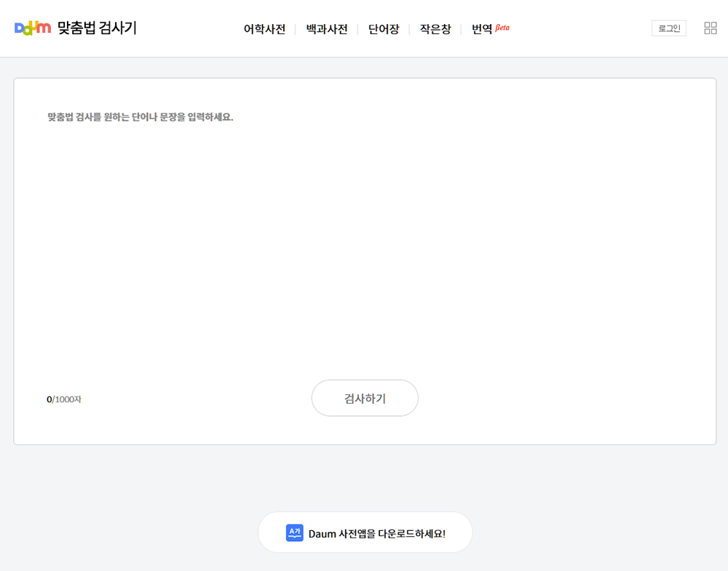
Task: Click the Daum 사전앱 download banner
Action: 365,532
